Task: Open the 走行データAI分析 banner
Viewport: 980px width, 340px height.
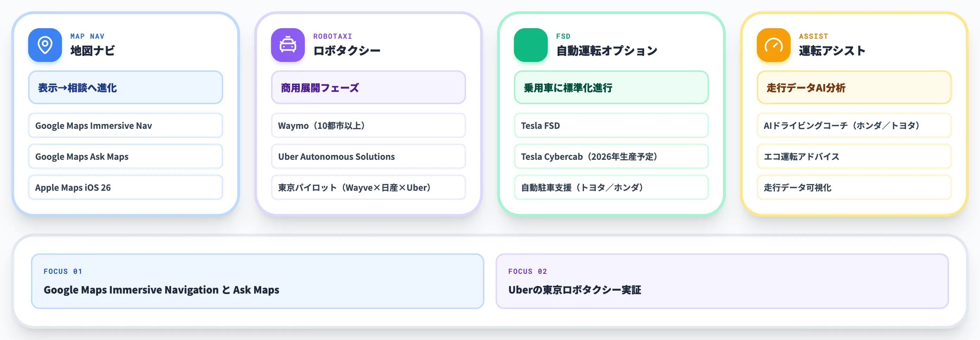Action: [854, 88]
